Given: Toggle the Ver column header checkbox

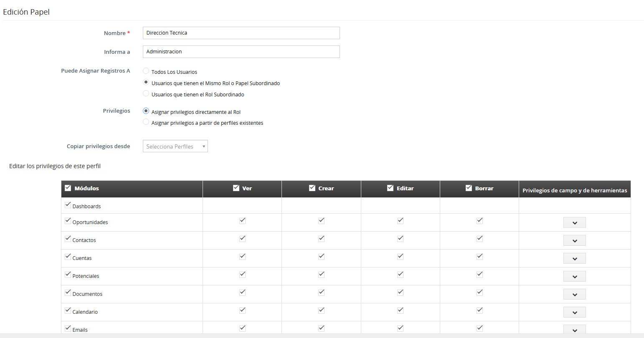Looking at the screenshot, I should [x=236, y=188].
